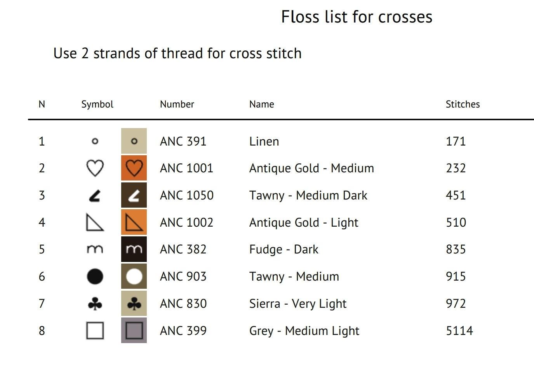Click the Number column header
Image resolution: width=534 pixels, height=392 pixels.
click(177, 104)
